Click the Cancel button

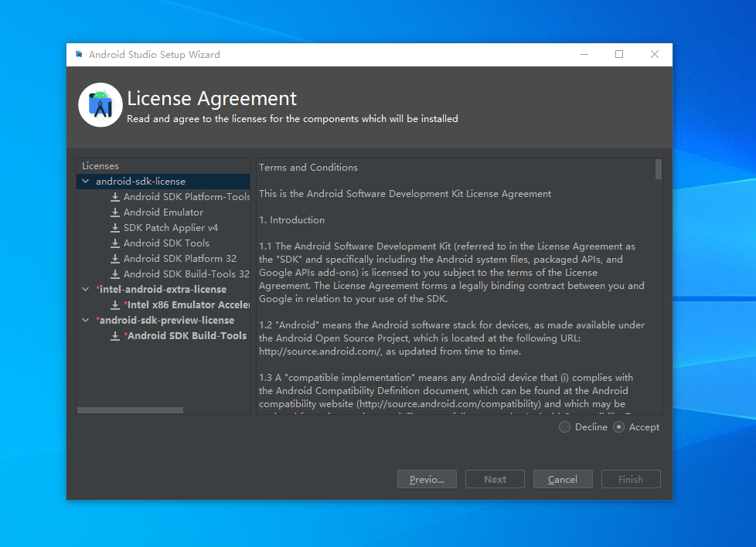pos(563,479)
